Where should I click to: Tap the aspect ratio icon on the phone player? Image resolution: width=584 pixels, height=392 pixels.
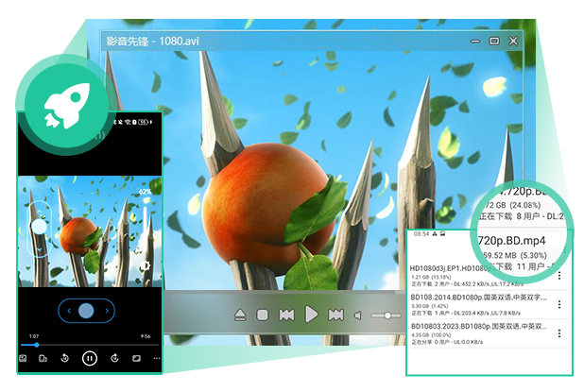(x=137, y=359)
